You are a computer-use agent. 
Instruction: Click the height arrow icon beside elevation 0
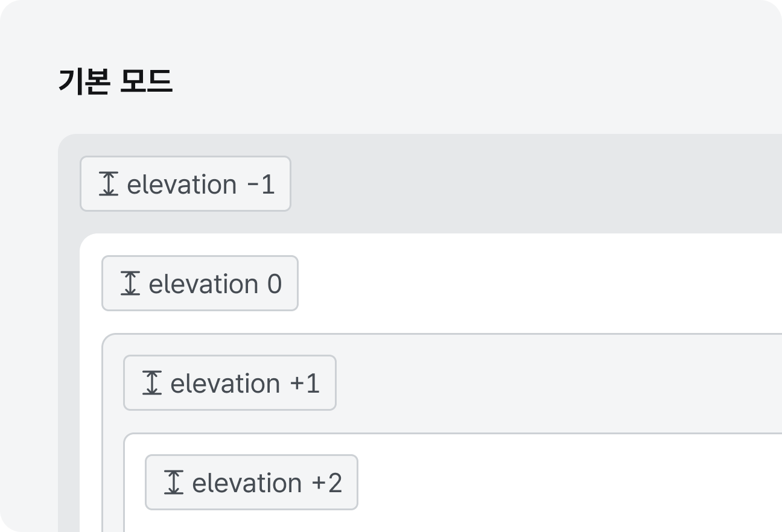[130, 283]
